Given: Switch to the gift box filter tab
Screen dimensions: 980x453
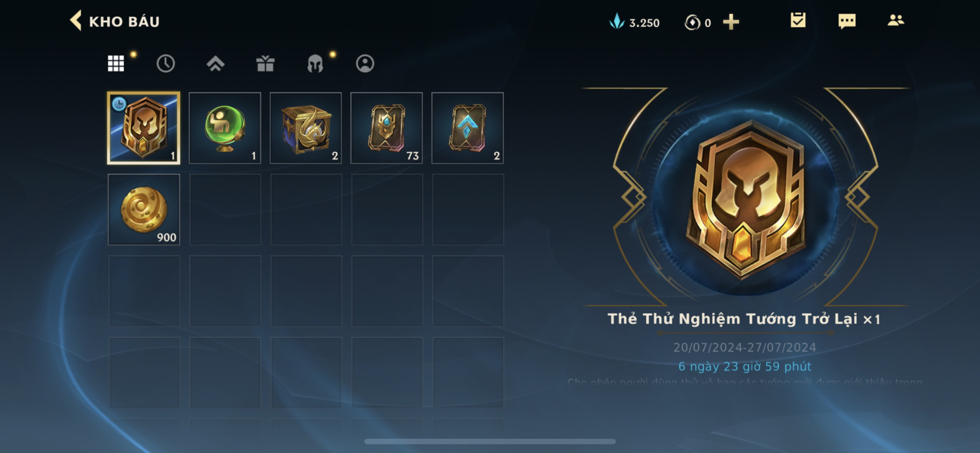Looking at the screenshot, I should point(265,63).
